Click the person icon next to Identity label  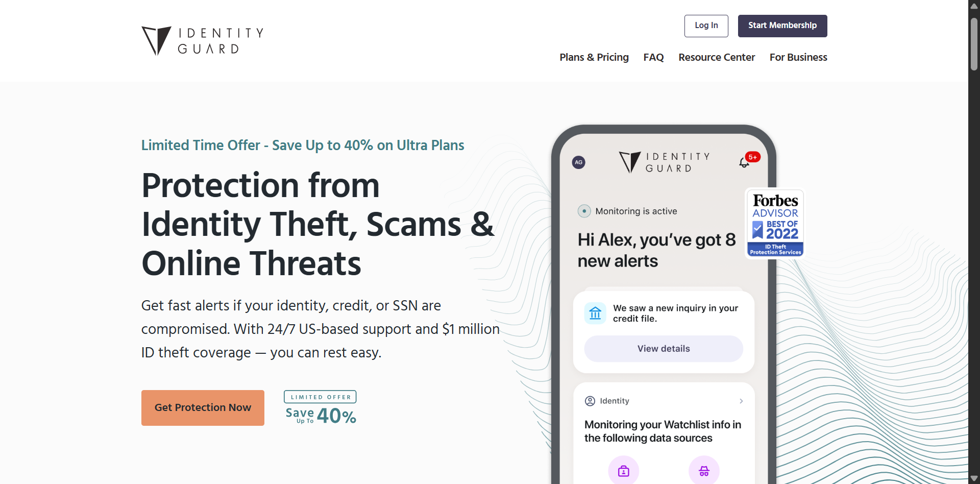click(x=590, y=401)
